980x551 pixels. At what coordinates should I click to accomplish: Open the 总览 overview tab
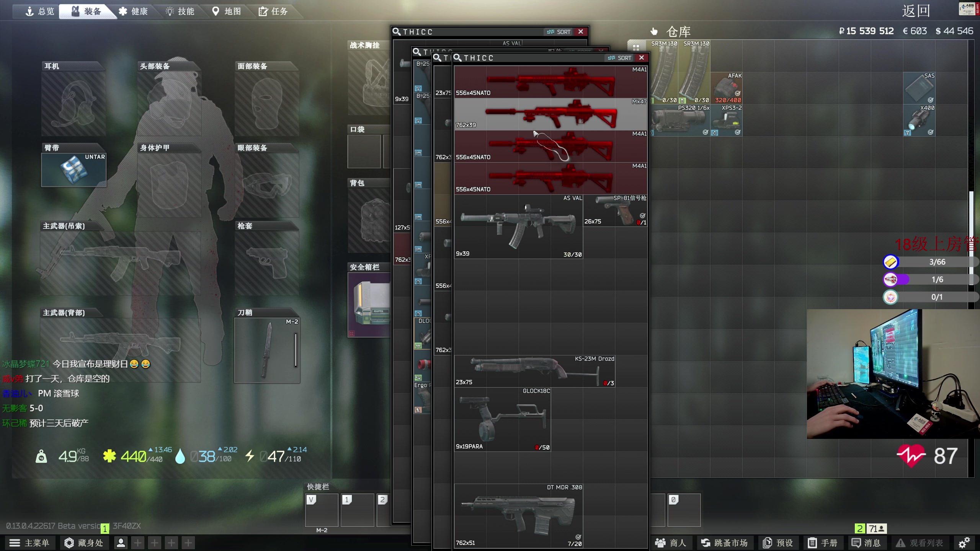pyautogui.click(x=40, y=11)
